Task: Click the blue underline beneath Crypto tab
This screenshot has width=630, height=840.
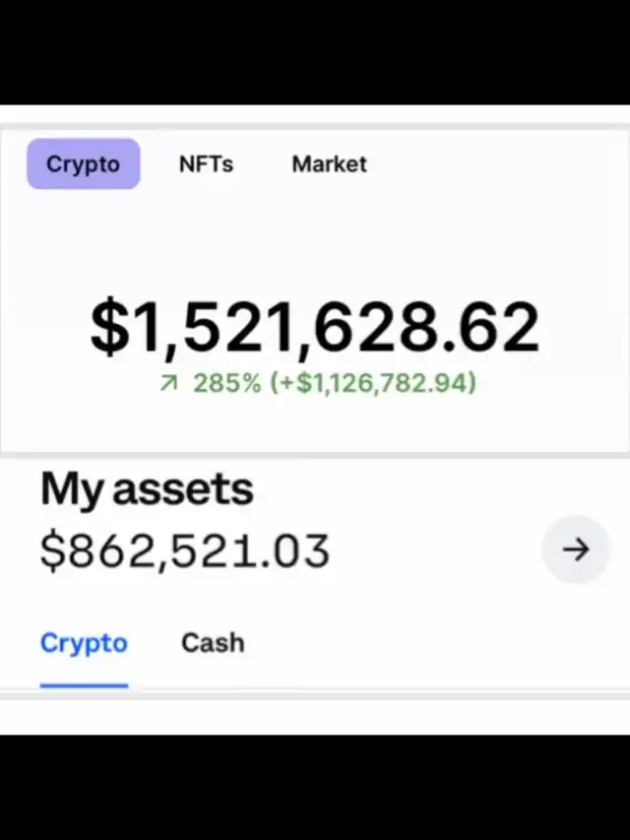Action: click(84, 685)
